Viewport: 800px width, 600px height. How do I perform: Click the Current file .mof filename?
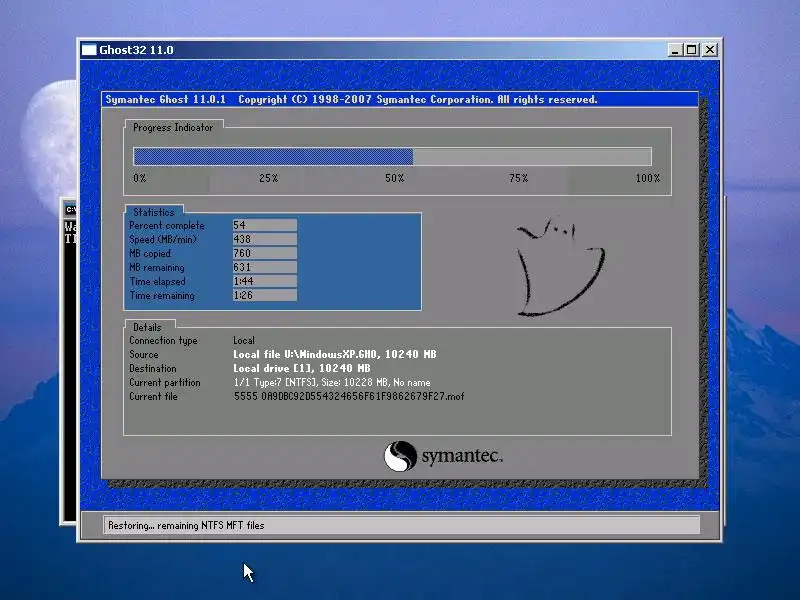(349, 396)
